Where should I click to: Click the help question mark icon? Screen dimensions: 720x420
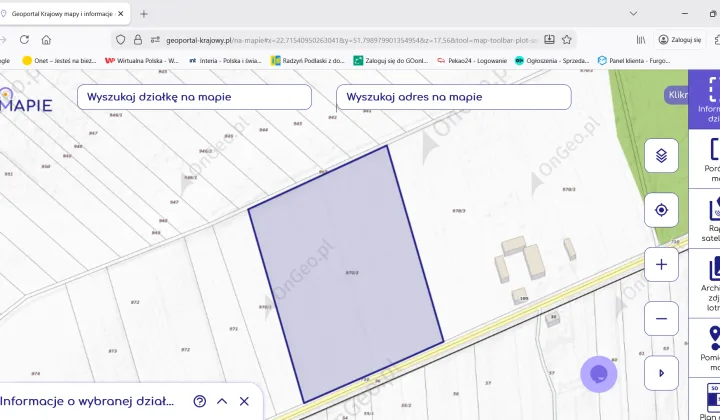tap(200, 401)
